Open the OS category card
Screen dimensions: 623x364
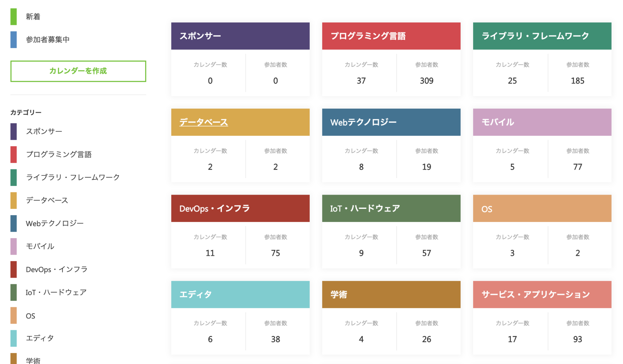click(x=542, y=208)
